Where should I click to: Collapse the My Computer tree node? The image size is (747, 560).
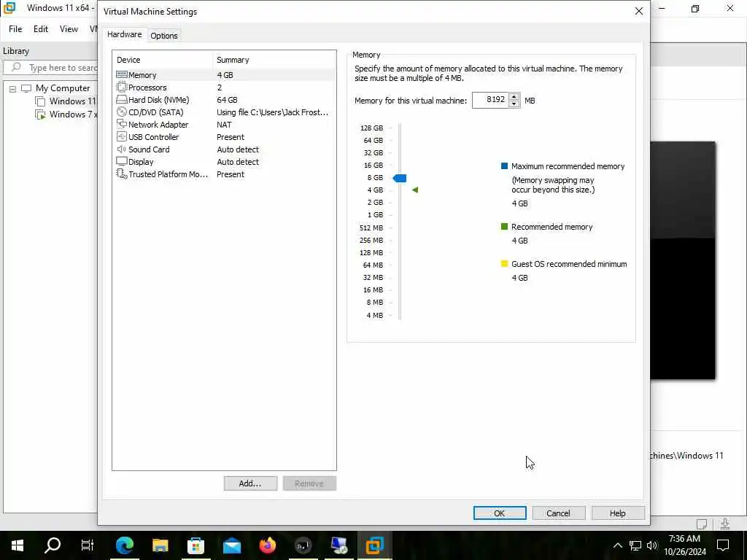tap(13, 89)
